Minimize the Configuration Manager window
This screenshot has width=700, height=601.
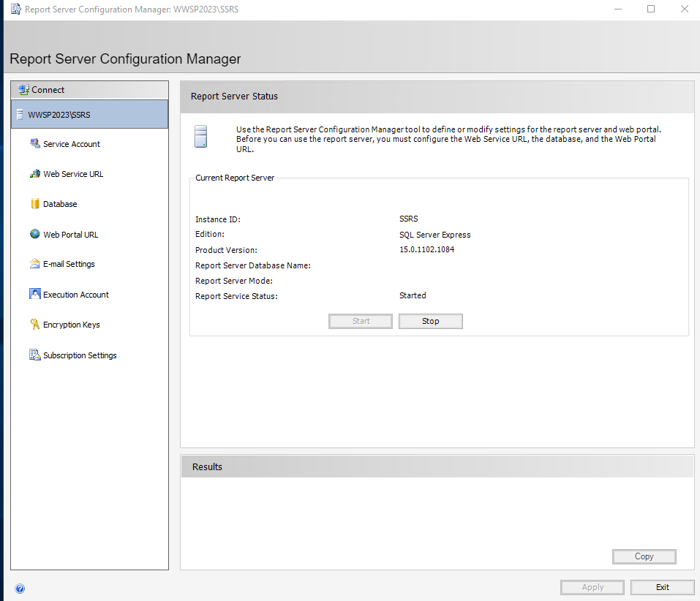pos(618,9)
